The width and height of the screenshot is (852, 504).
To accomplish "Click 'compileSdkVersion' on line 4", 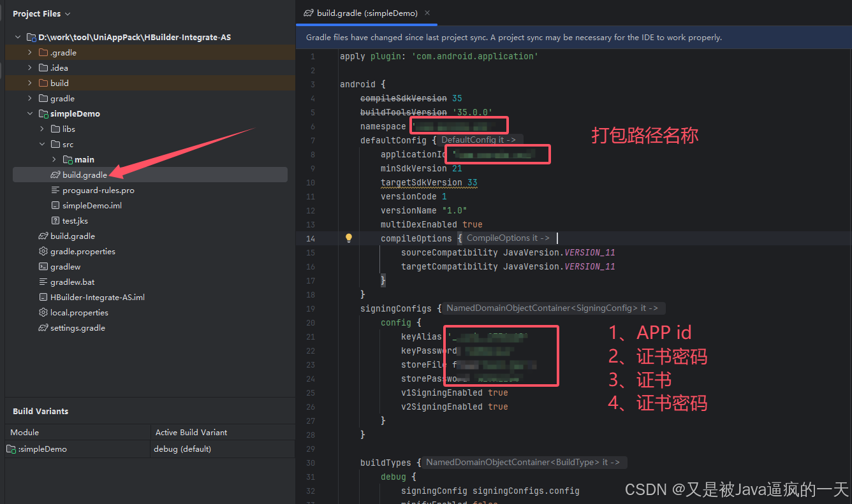I will [404, 98].
